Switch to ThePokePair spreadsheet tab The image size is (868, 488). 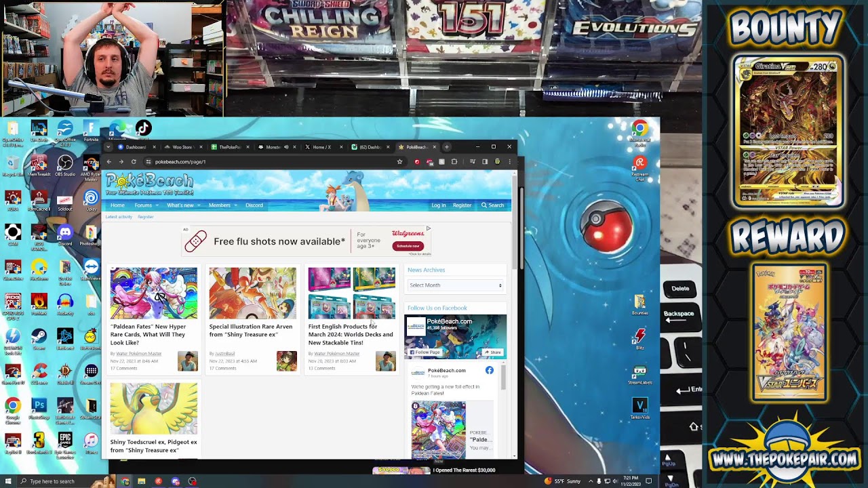point(229,147)
